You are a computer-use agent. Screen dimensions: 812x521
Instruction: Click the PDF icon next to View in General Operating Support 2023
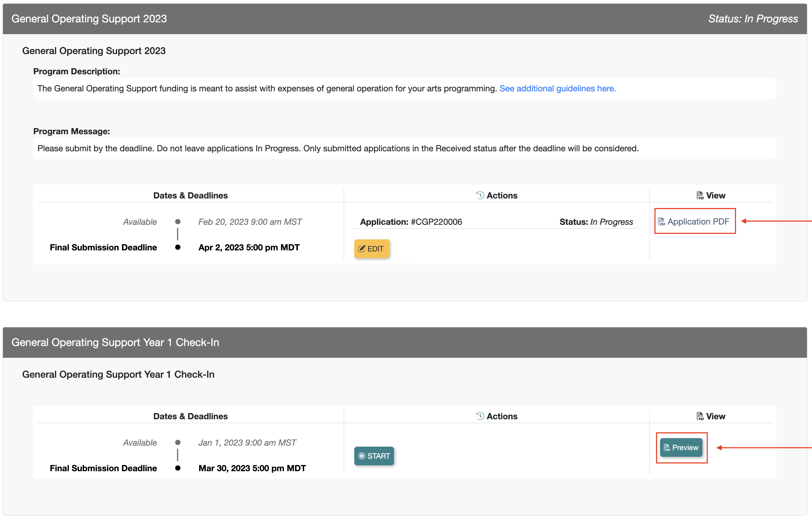pyautogui.click(x=700, y=195)
